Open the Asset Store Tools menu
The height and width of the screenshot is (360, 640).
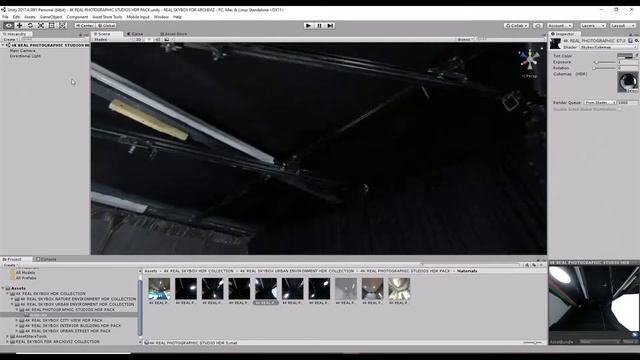tap(107, 17)
